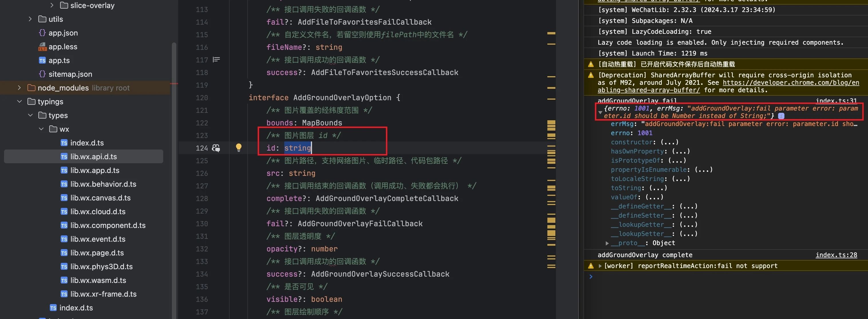Viewport: 868px width, 319px height.
Task: Click the gutter icon beside line 124
Action: (216, 148)
